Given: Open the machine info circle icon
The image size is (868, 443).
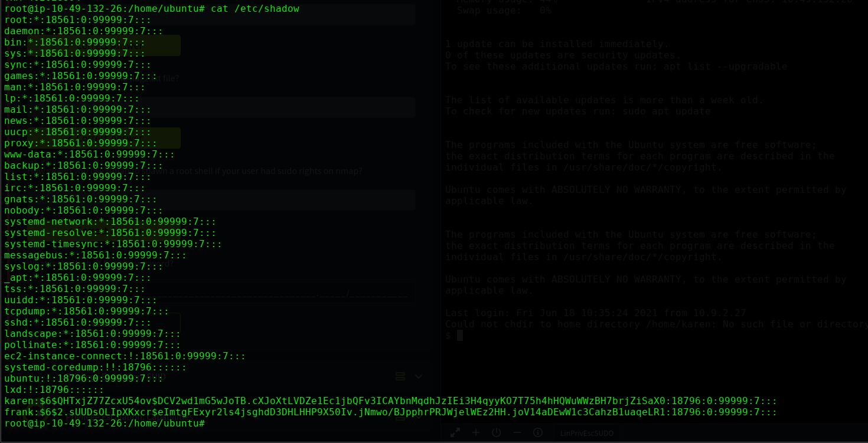Looking at the screenshot, I should pyautogui.click(x=537, y=432).
